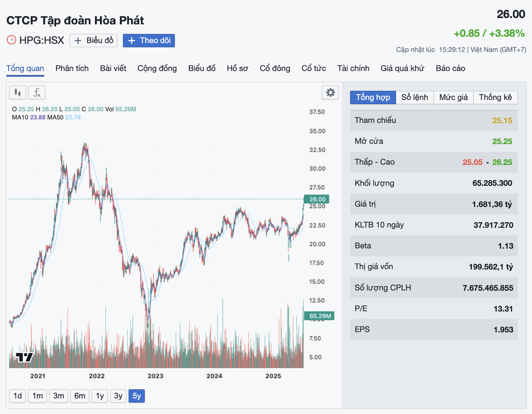Screen dimensions: 532x414
Task: Open the Giá quá khứ tab
Action: click(x=402, y=68)
